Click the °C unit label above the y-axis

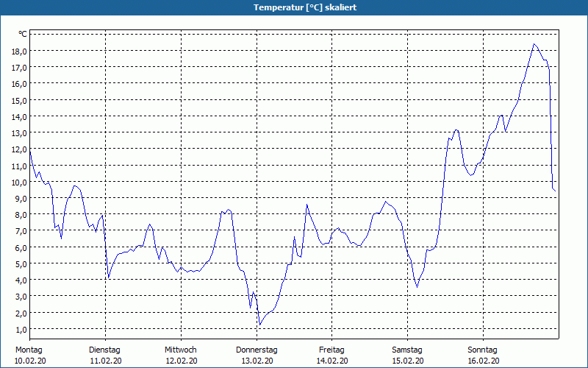(x=23, y=34)
